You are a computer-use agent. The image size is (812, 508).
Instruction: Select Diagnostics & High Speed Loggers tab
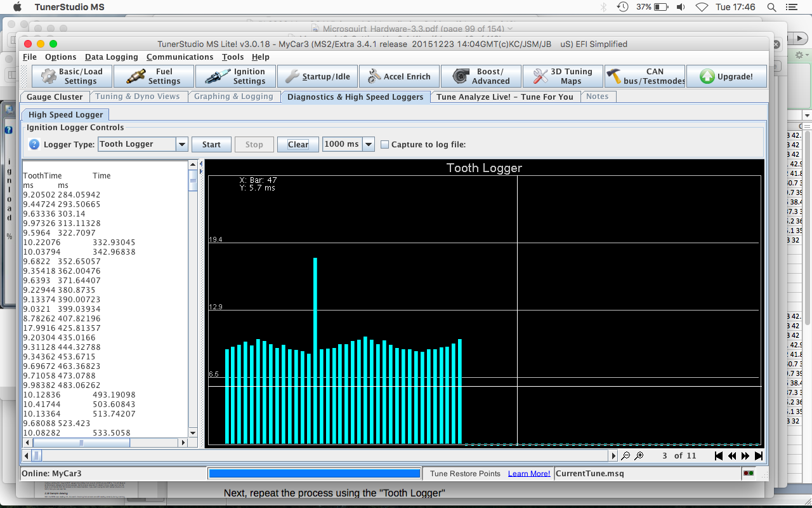tap(355, 97)
